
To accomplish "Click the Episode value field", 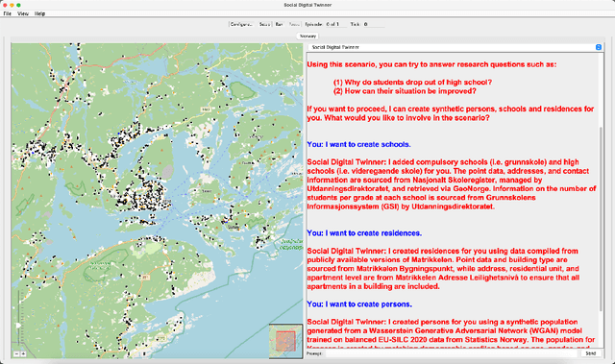I will (336, 24).
